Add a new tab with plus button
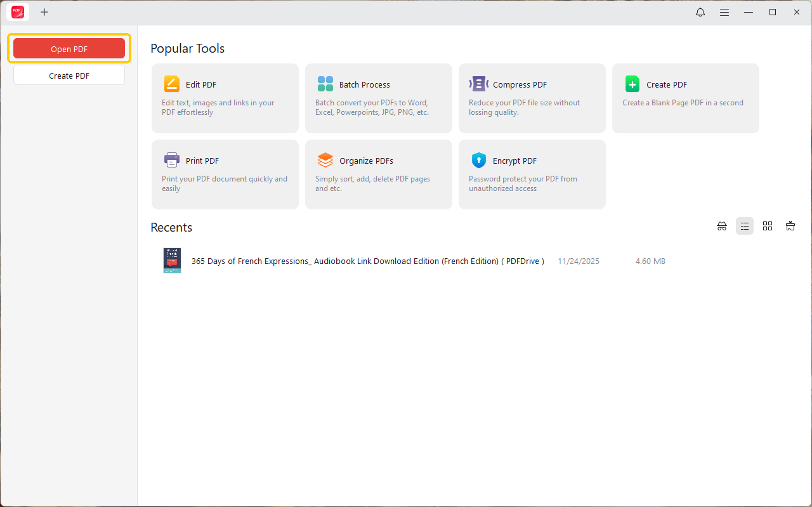812x507 pixels. [44, 12]
